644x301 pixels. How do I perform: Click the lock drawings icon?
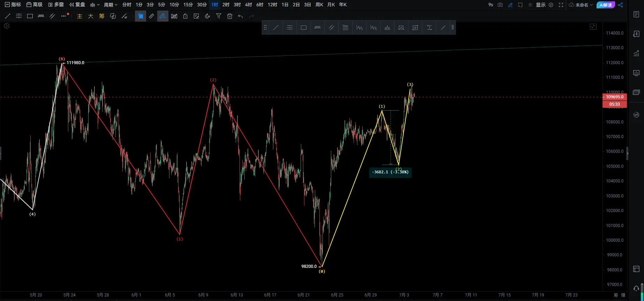tap(185, 16)
